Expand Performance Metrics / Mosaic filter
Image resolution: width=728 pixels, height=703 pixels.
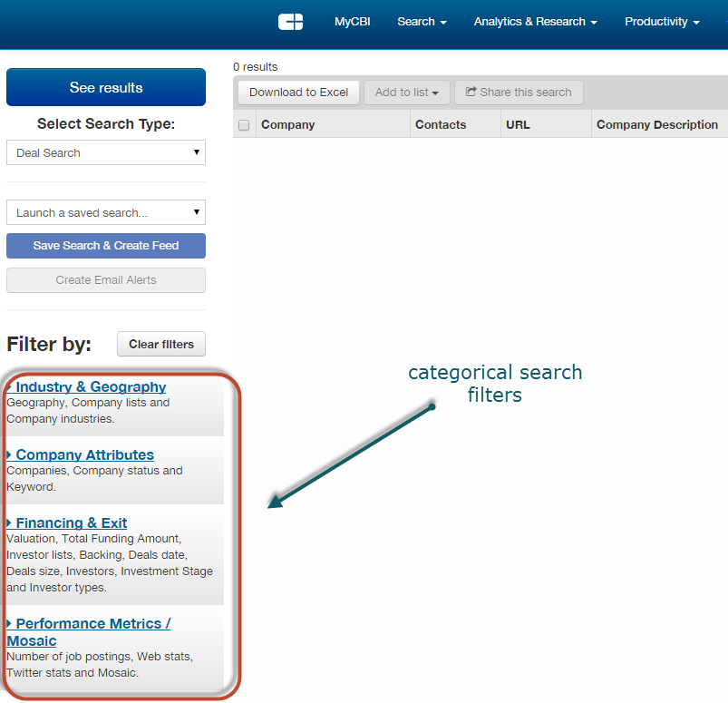[x=92, y=624]
